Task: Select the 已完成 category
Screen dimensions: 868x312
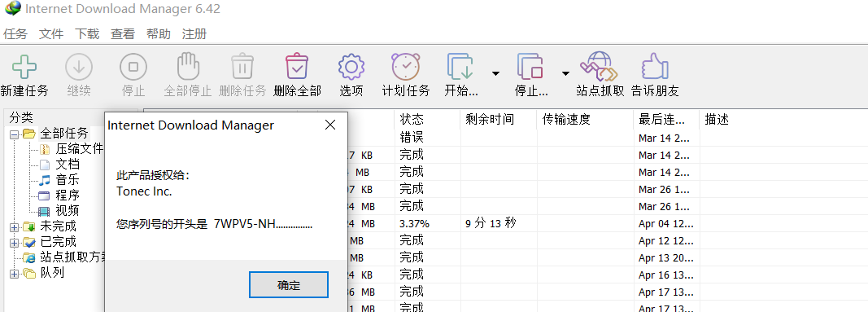Action: click(58, 242)
